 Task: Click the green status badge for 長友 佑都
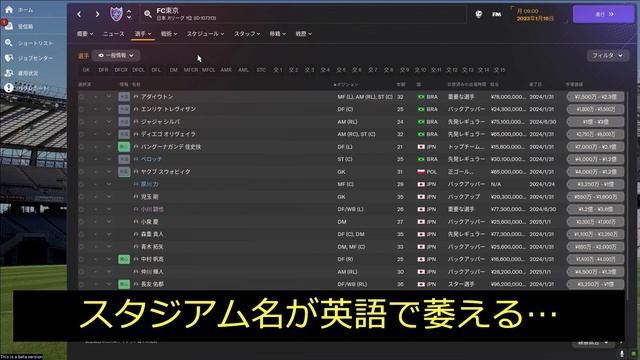[x=124, y=284]
